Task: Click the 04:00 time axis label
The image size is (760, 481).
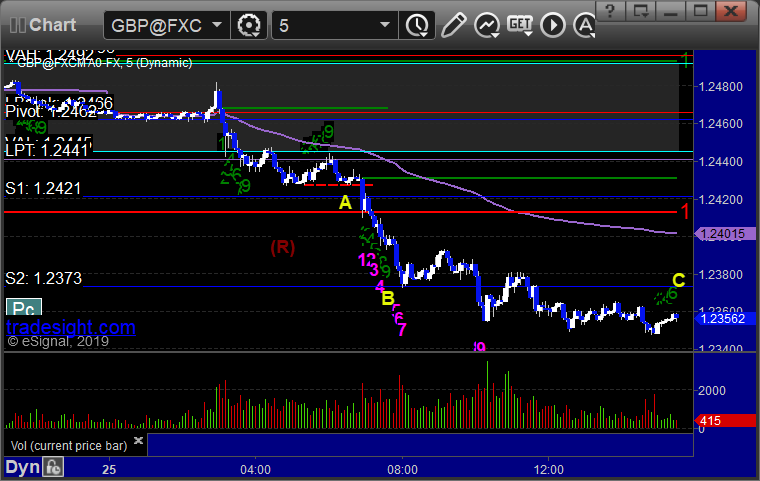Action: 255,469
